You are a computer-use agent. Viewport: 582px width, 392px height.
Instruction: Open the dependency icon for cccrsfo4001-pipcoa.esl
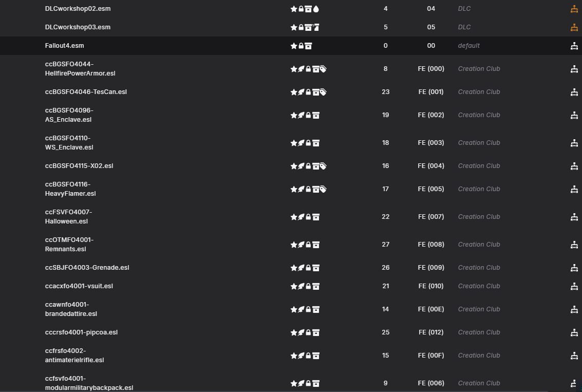tap(574, 332)
